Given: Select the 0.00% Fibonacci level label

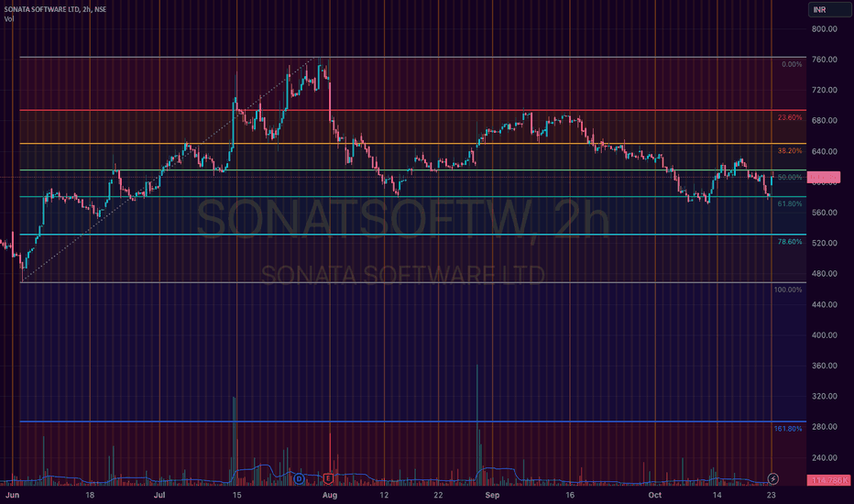Looking at the screenshot, I should click(792, 64).
